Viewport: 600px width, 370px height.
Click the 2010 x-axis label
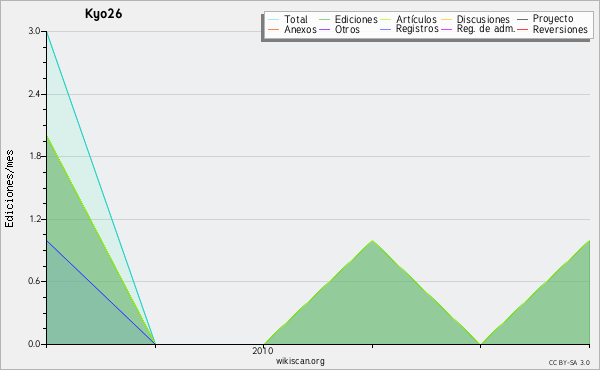pos(263,350)
